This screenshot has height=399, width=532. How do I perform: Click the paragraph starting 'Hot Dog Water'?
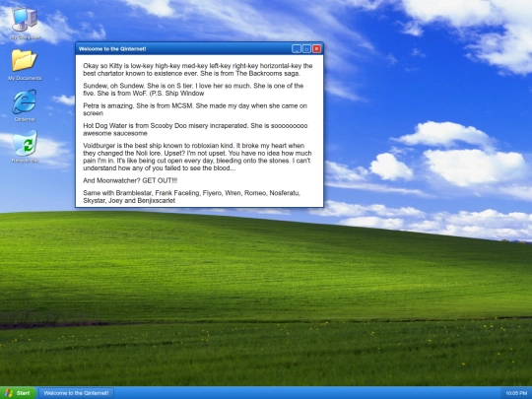point(195,129)
